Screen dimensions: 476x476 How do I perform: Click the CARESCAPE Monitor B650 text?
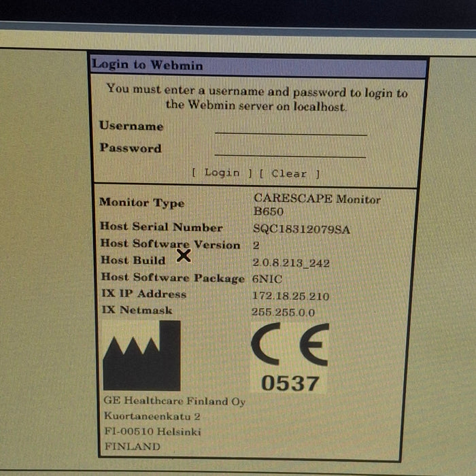[x=317, y=205]
